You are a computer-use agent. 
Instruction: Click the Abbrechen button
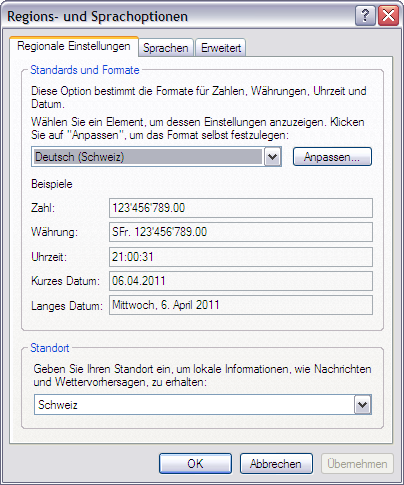click(x=276, y=463)
